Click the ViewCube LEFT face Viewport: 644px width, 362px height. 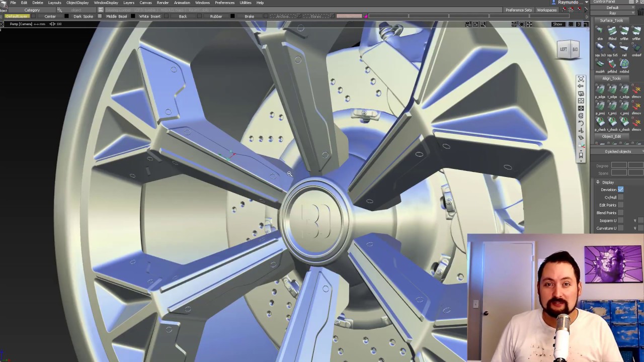click(x=563, y=49)
